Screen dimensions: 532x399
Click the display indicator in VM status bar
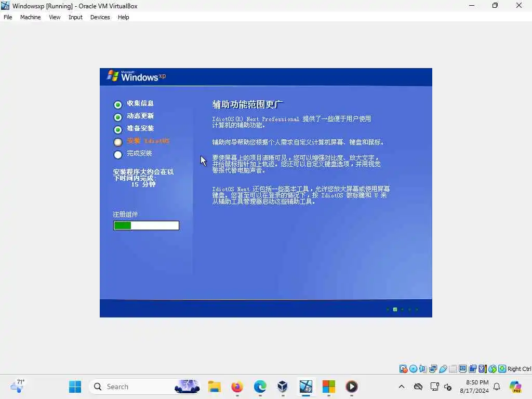click(x=462, y=369)
